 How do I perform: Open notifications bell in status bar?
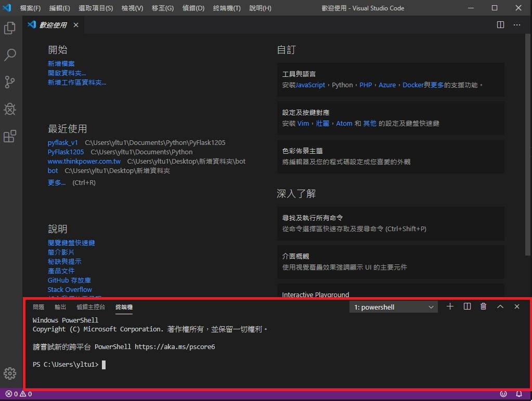coord(519,394)
